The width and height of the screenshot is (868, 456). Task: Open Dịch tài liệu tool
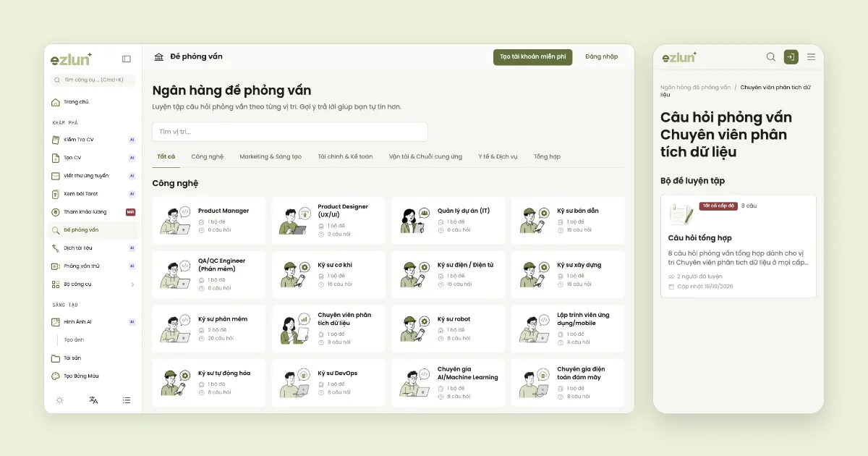[93, 248]
